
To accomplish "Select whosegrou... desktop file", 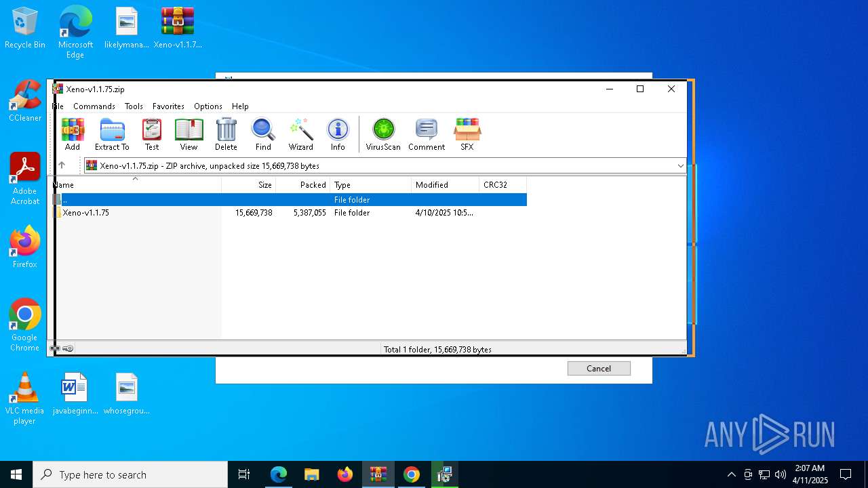I will pyautogui.click(x=127, y=394).
